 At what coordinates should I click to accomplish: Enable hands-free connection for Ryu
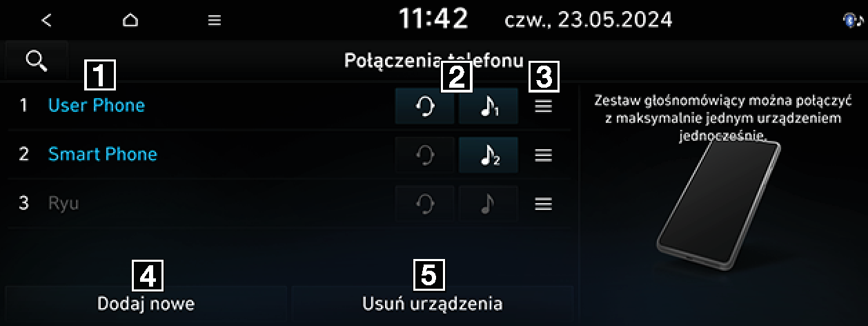tap(425, 204)
